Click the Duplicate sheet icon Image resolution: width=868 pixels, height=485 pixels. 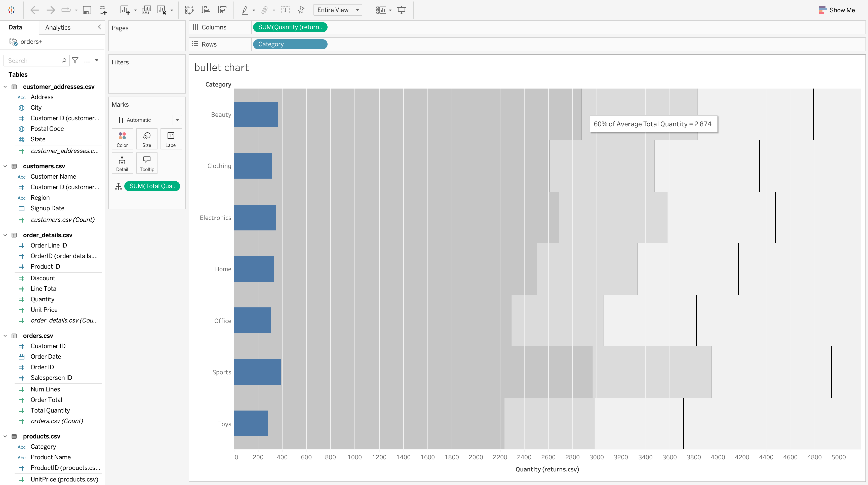146,10
